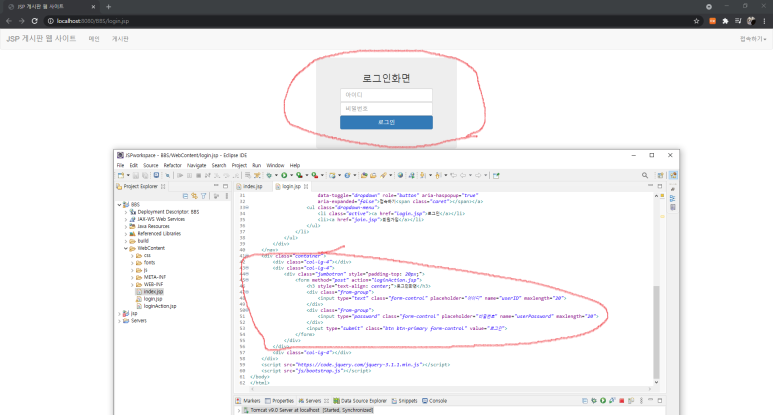Open a new Chrome tab with plus

click(x=108, y=7)
